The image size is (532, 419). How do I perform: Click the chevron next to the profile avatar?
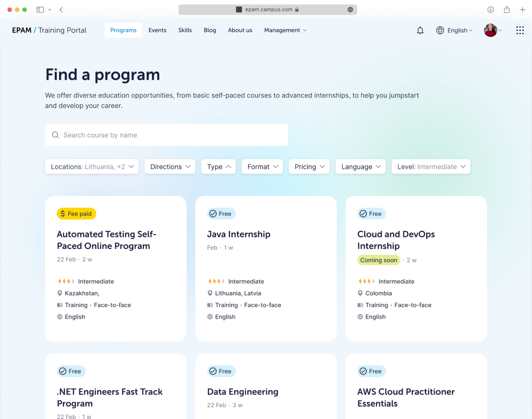500,31
